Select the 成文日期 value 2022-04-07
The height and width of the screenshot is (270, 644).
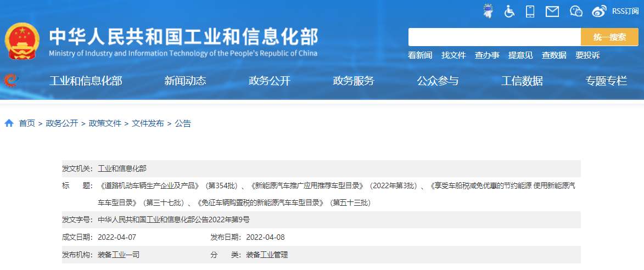pos(116,237)
